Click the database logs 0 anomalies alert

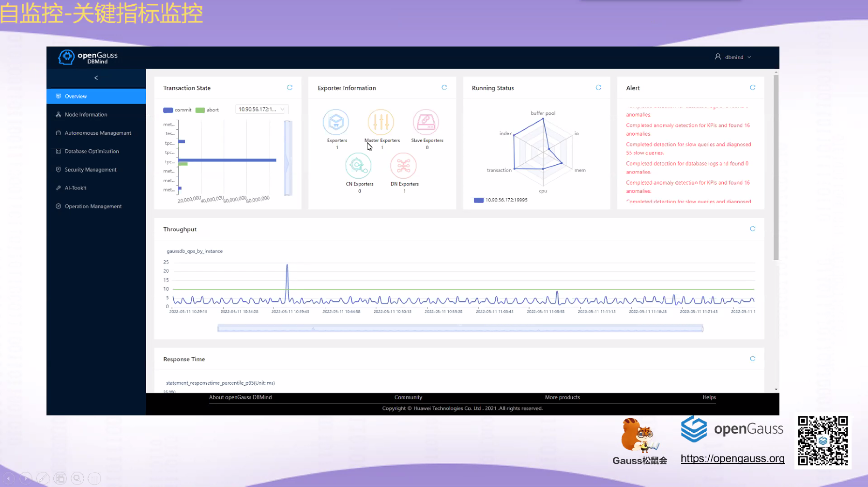(687, 168)
